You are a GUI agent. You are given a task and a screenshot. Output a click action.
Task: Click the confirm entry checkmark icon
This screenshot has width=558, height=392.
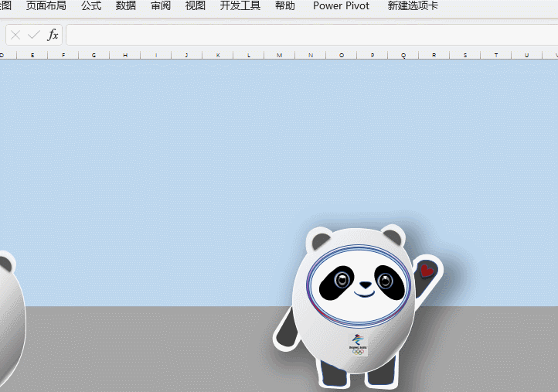coord(33,35)
